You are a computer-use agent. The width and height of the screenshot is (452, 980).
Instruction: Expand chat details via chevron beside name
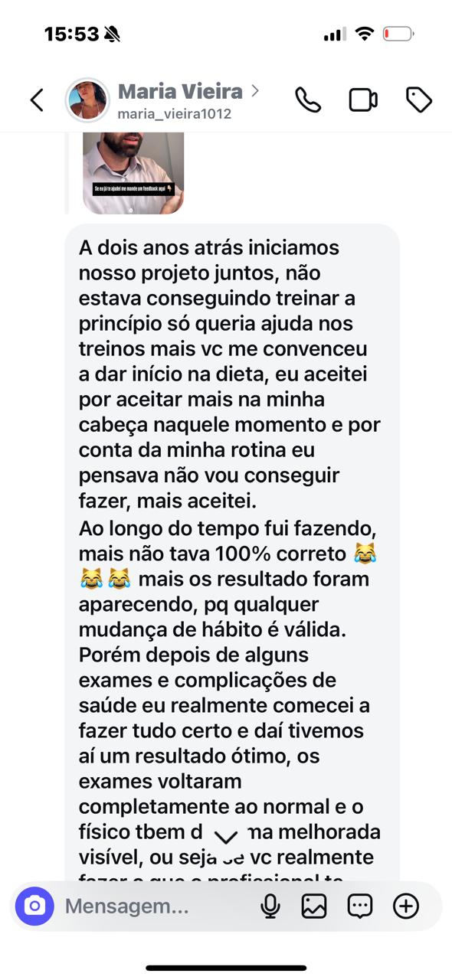click(x=255, y=91)
